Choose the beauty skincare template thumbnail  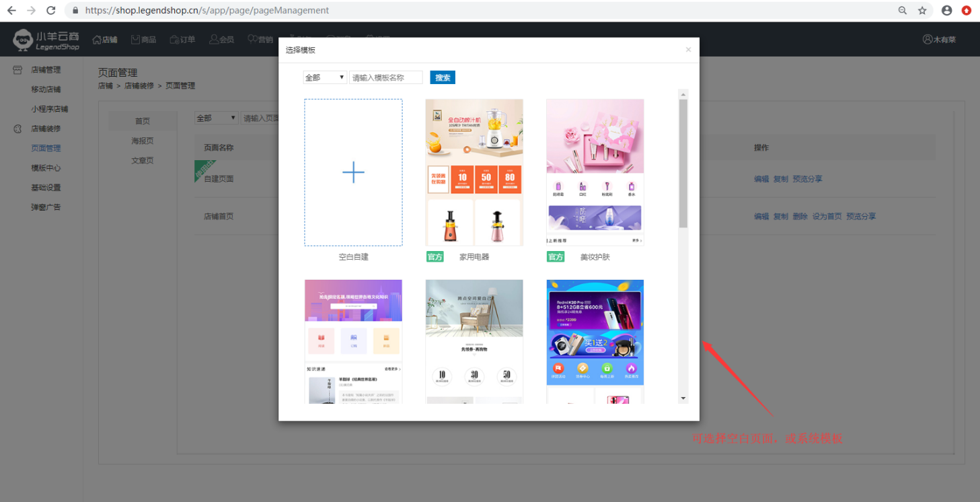point(595,172)
